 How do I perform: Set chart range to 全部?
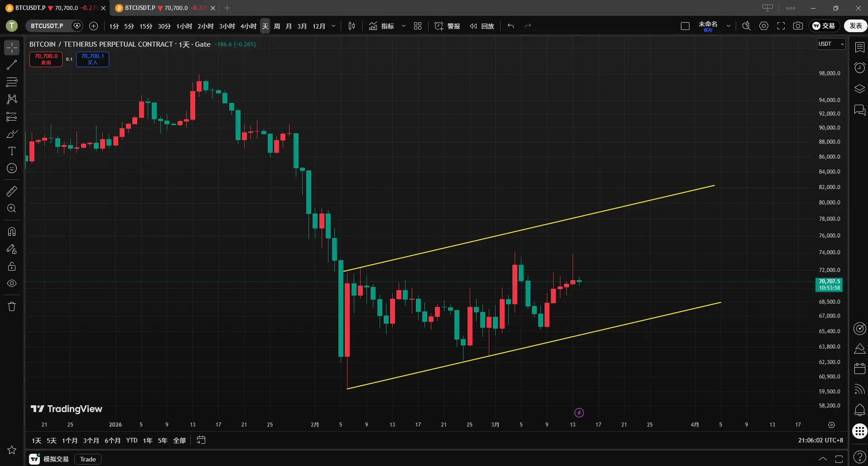(179, 441)
